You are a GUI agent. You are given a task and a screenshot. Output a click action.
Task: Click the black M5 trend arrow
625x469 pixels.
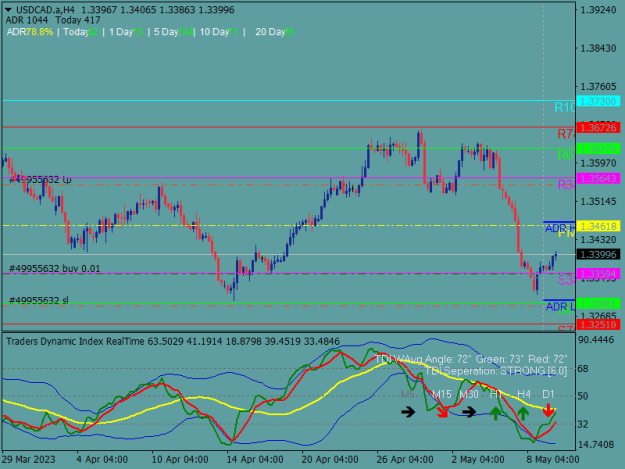click(408, 412)
